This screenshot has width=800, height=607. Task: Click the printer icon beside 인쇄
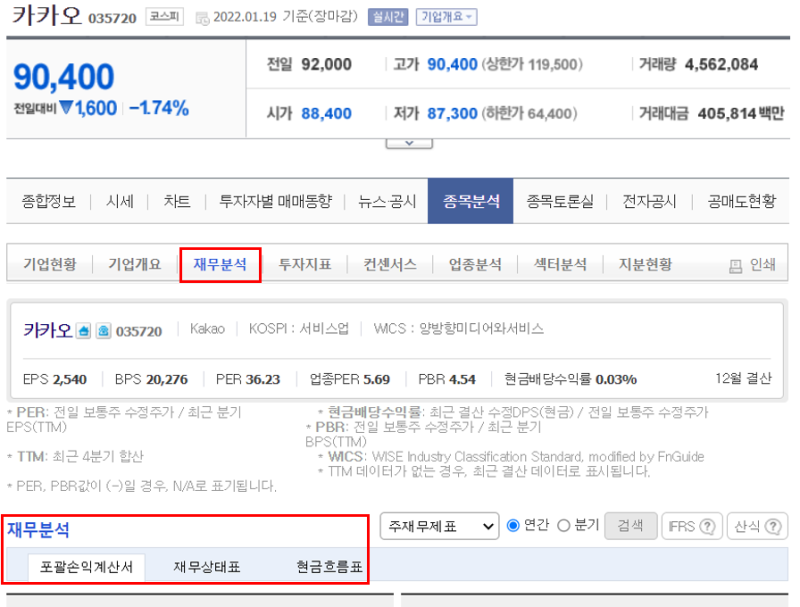click(735, 266)
